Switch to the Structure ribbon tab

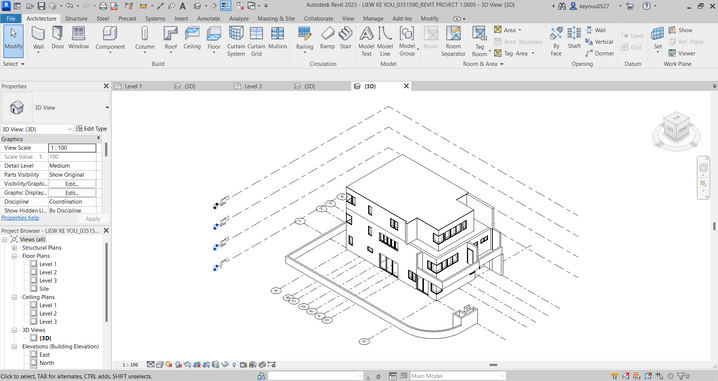pos(76,18)
